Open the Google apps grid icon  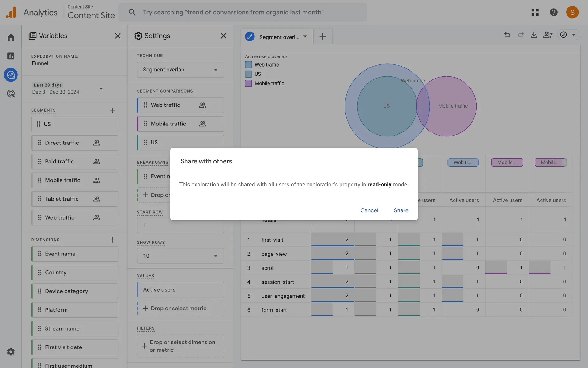(535, 12)
